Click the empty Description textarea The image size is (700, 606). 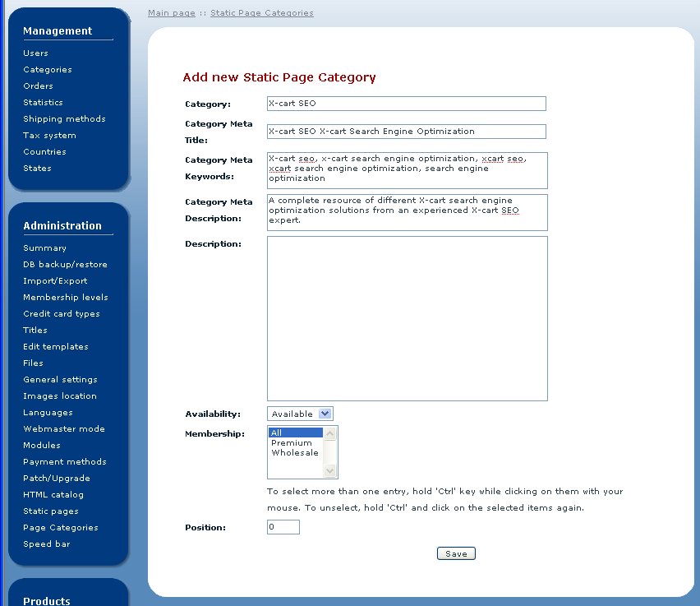coord(408,319)
